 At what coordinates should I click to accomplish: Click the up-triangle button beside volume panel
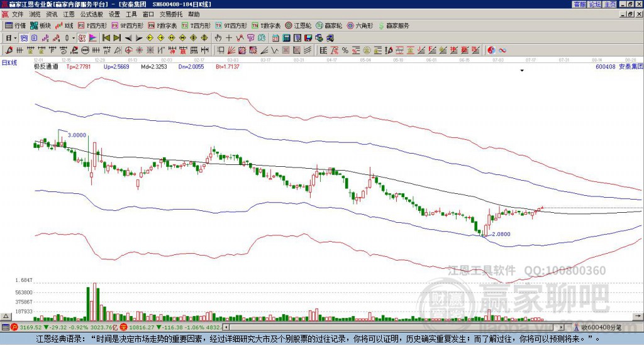pos(6,316)
